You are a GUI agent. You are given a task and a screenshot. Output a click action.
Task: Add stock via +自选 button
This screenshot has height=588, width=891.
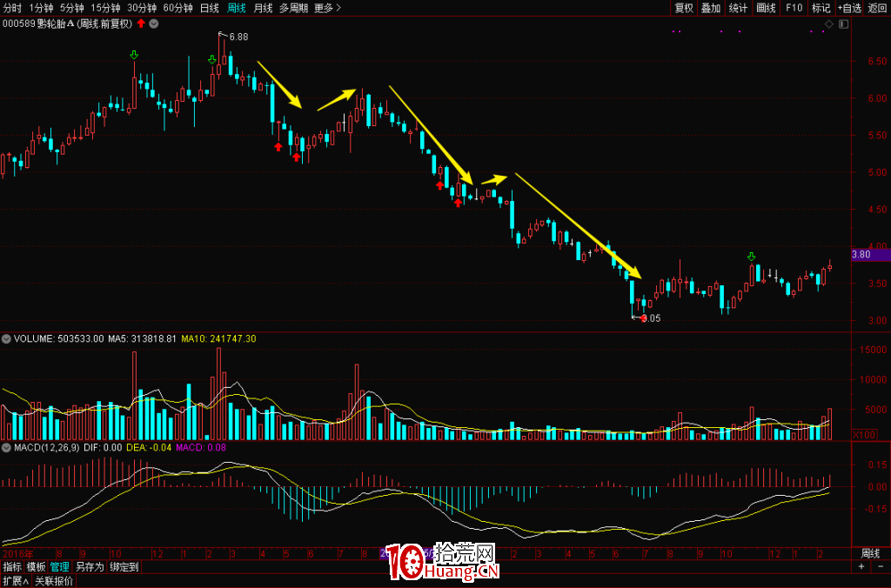[x=848, y=8]
